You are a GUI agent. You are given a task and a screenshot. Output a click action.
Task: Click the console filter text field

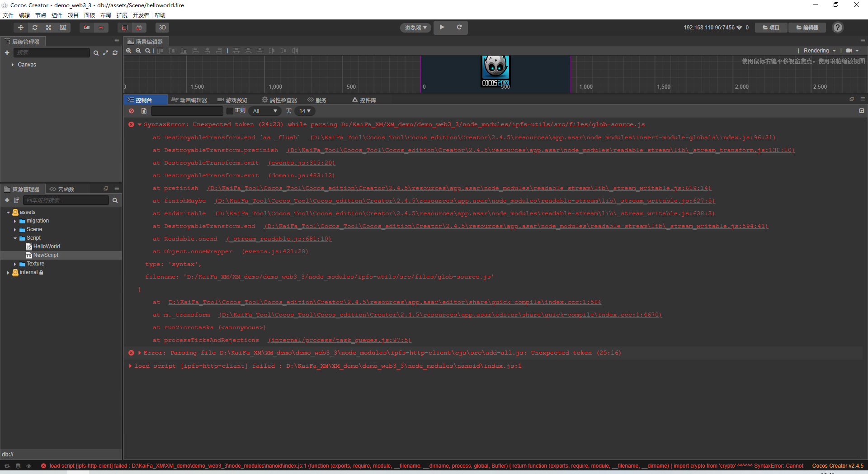click(187, 111)
